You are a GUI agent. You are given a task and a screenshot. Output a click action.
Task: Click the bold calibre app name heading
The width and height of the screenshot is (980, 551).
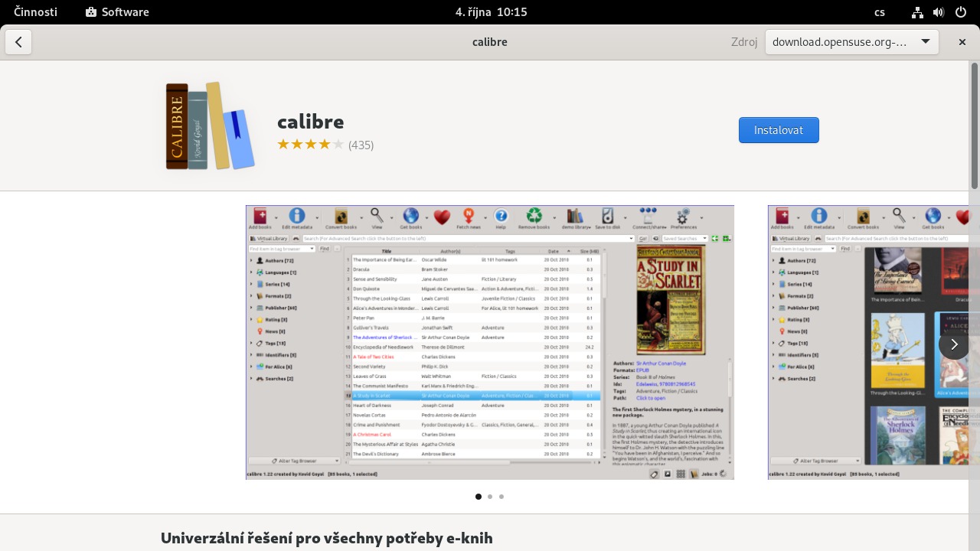pos(311,122)
